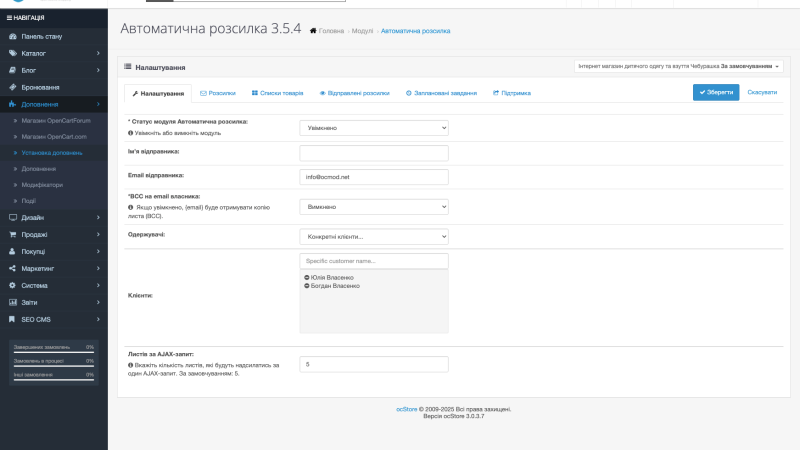The image size is (800, 450).
Task: Click the book icon next to Блог
Action: point(13,70)
